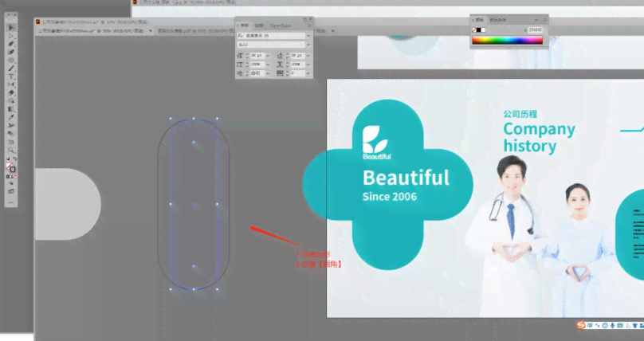
Task: Open the leading value dropdown
Action: (308, 56)
